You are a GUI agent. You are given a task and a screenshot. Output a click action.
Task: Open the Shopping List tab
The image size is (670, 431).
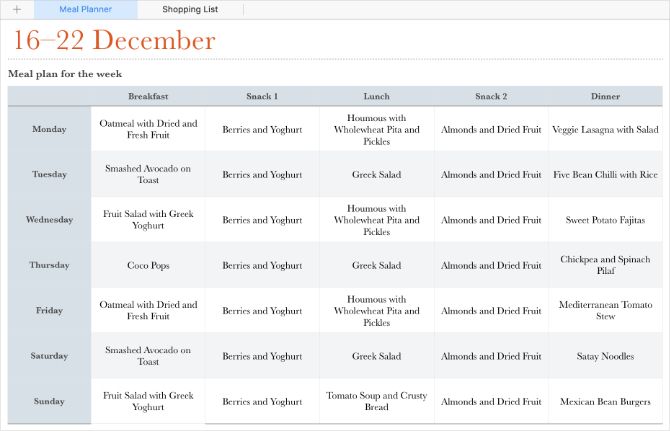click(189, 9)
